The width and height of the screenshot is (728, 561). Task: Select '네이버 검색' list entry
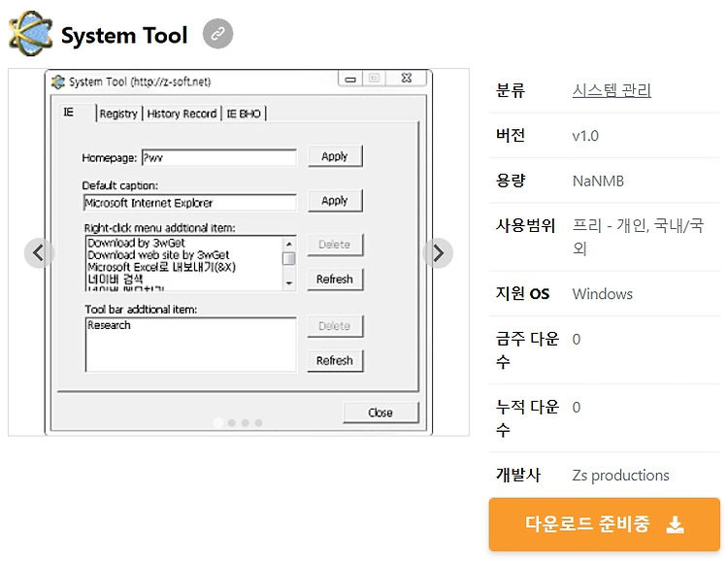116,280
